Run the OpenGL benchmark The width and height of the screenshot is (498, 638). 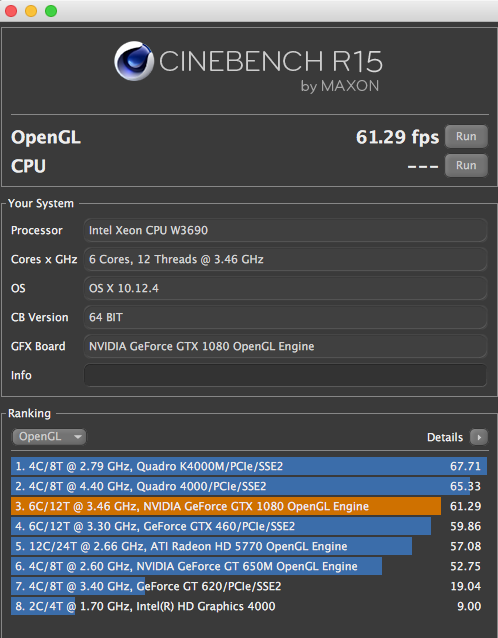pos(466,137)
